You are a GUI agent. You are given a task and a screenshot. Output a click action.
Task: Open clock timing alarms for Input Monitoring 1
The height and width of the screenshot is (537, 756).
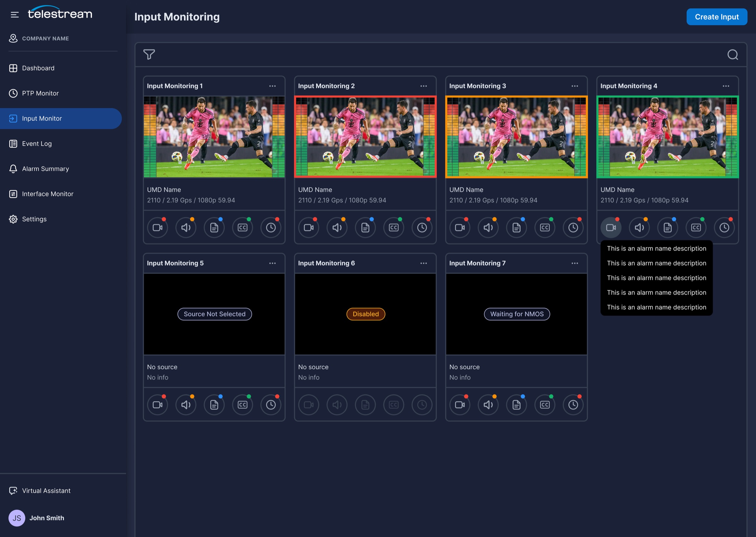(271, 228)
